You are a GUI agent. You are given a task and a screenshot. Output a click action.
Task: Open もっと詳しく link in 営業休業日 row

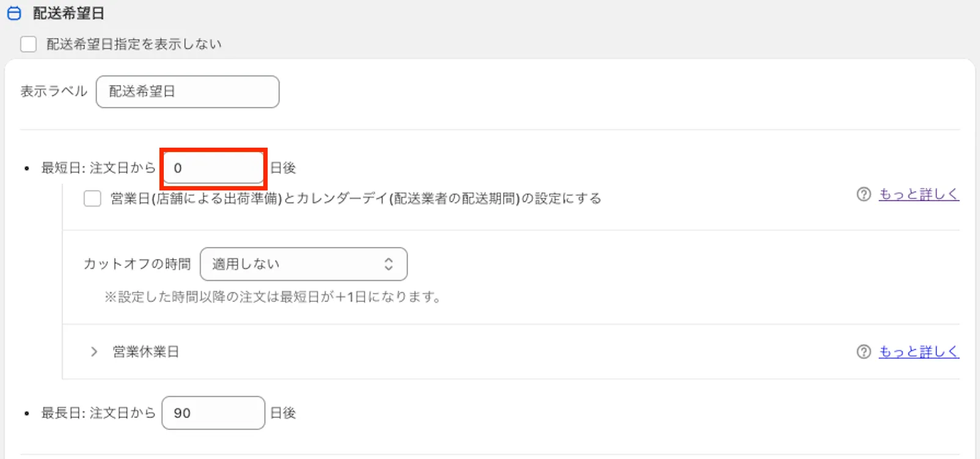(918, 352)
